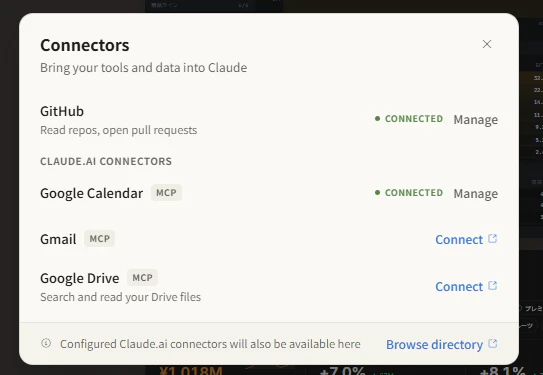This screenshot has height=375, width=543.
Task: Manage the GitHub connector
Action: point(475,119)
